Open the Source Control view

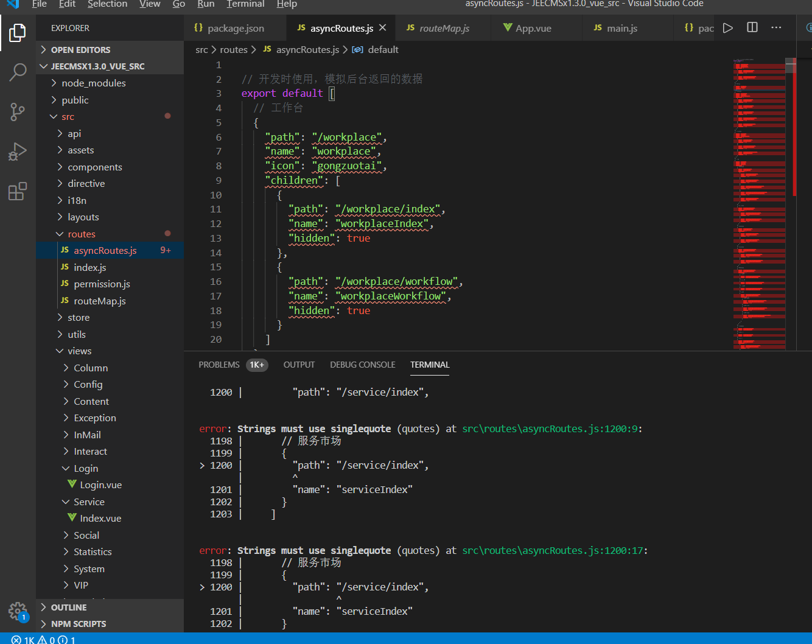coord(18,111)
